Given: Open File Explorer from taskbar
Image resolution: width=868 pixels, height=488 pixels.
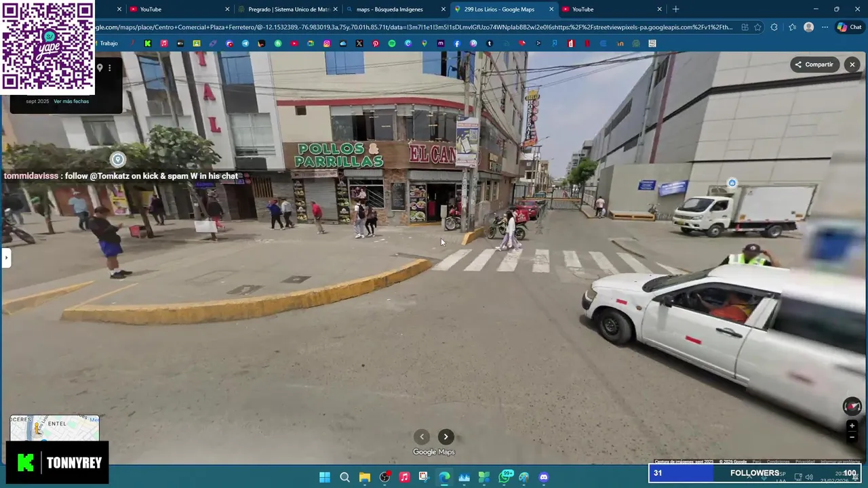Looking at the screenshot, I should [365, 477].
